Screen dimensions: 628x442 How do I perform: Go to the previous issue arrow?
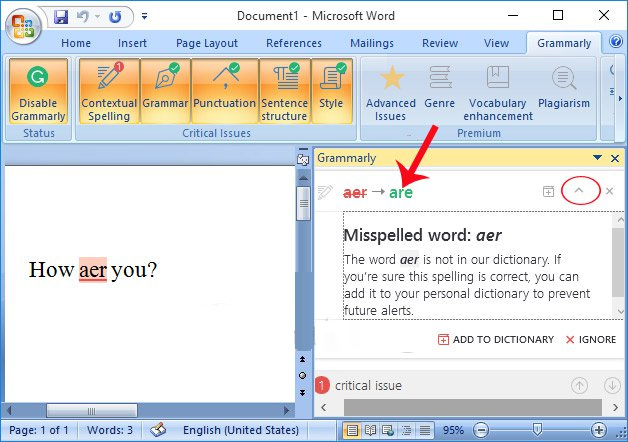[579, 386]
